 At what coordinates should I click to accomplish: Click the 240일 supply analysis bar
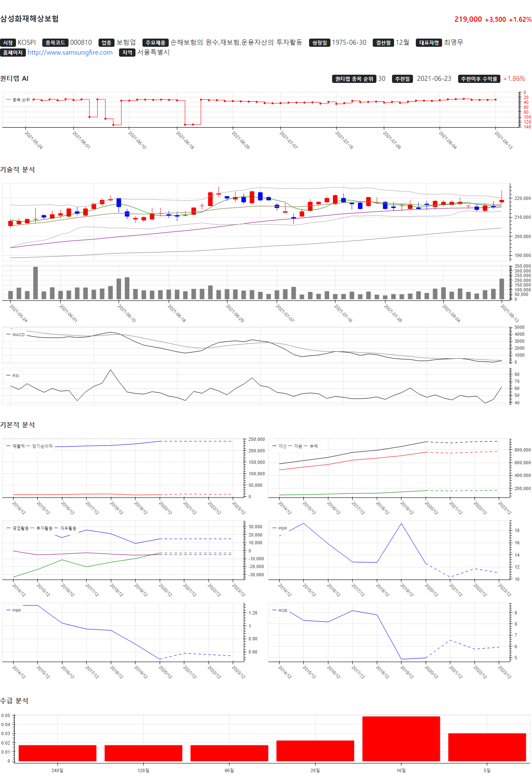pos(57,753)
